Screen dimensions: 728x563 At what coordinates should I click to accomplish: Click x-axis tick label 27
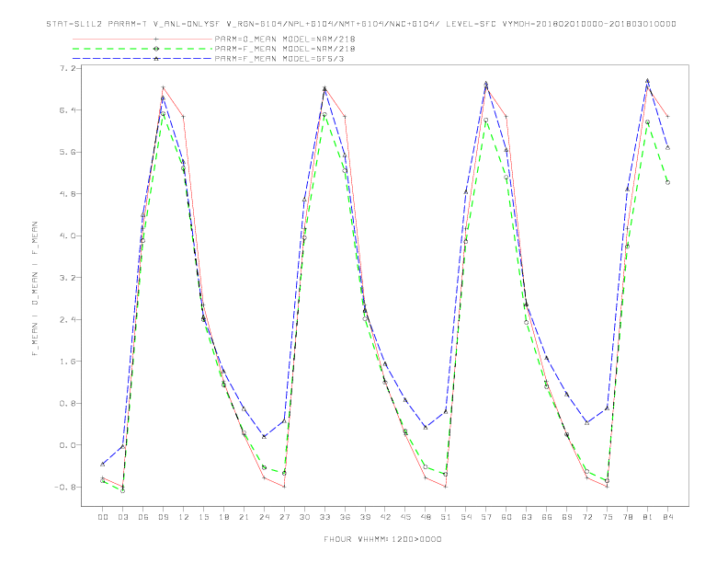click(284, 517)
